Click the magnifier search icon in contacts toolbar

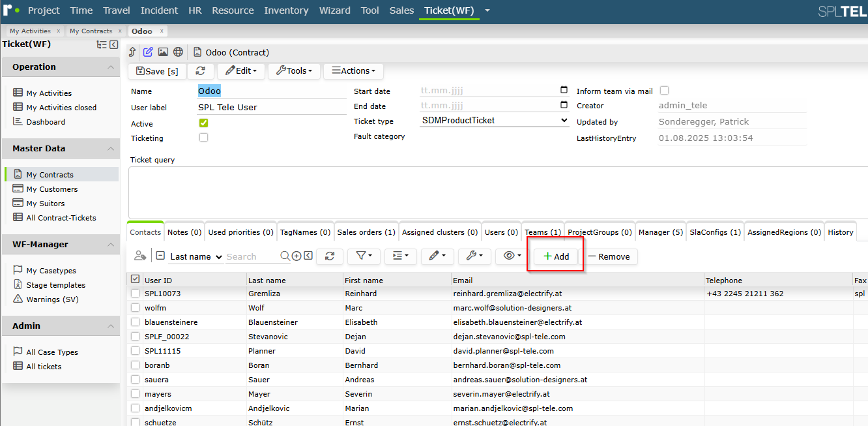(285, 256)
